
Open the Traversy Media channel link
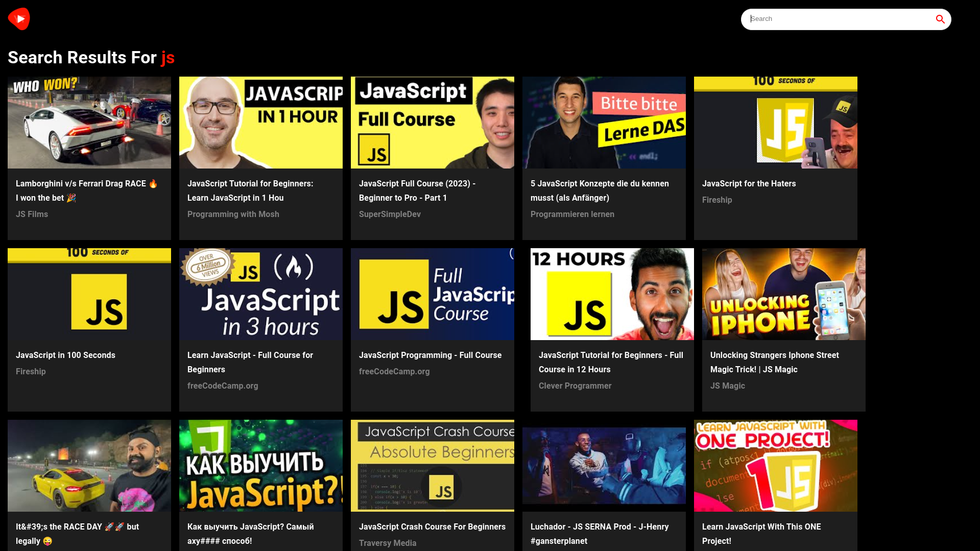tap(388, 543)
